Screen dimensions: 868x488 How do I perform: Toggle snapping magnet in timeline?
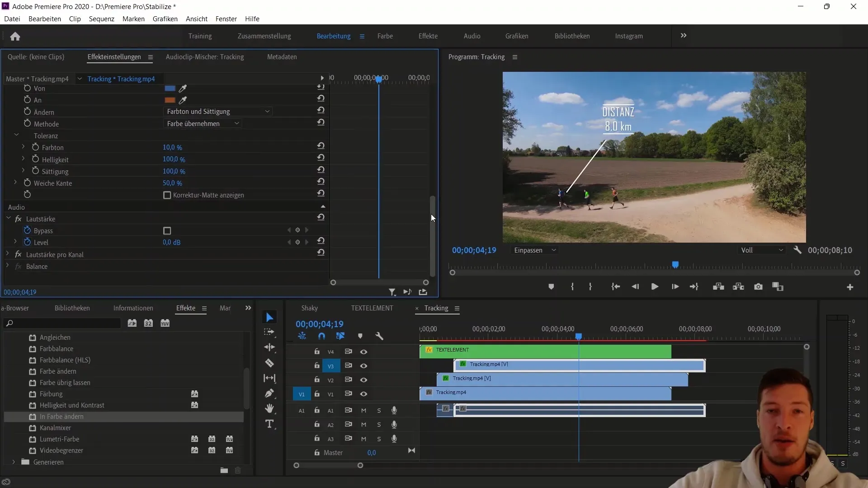click(321, 336)
